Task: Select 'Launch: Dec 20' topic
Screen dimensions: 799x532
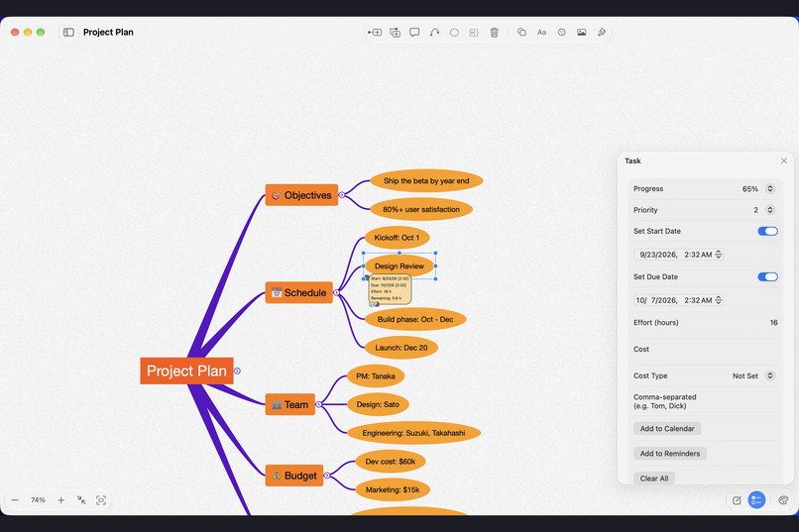Action: click(401, 348)
